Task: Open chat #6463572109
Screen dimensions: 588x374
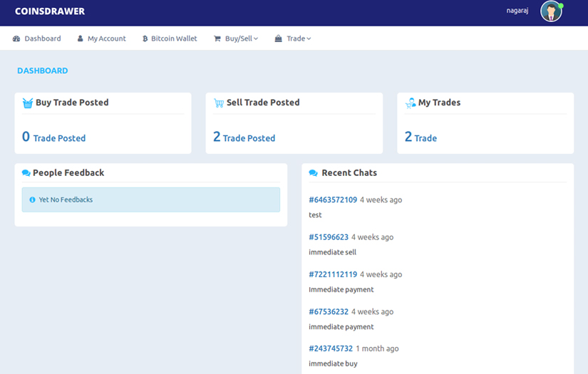Action: coord(333,200)
